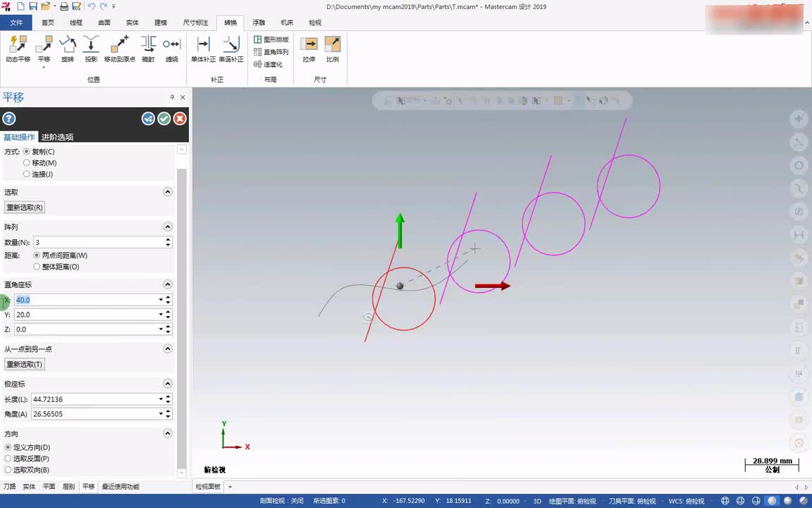Viewport: 812px width, 508px height.
Task: Select 串连补正 offset chains tool
Action: click(x=231, y=49)
